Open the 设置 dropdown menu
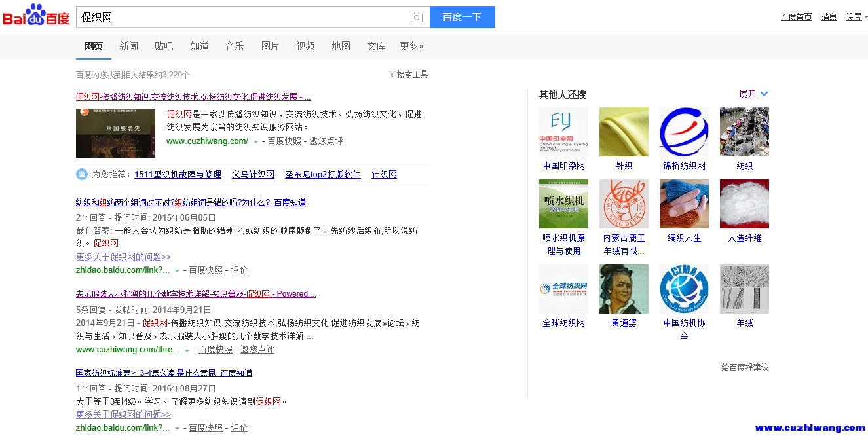The width and height of the screenshot is (868, 436). tap(857, 17)
